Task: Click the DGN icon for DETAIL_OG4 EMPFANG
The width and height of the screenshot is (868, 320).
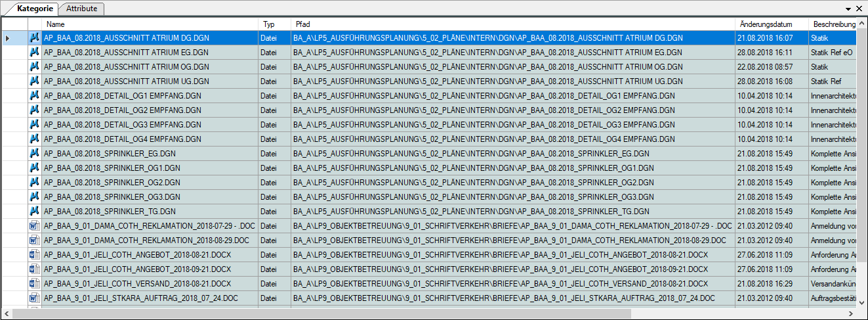Action: 35,139
